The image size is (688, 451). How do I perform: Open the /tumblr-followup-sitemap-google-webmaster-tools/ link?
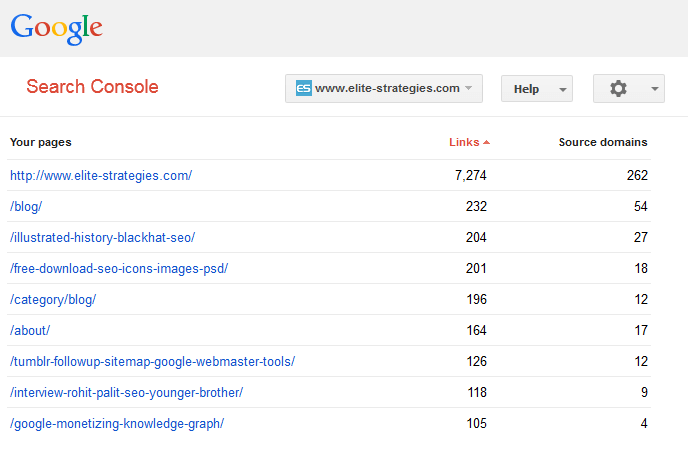pyautogui.click(x=152, y=361)
